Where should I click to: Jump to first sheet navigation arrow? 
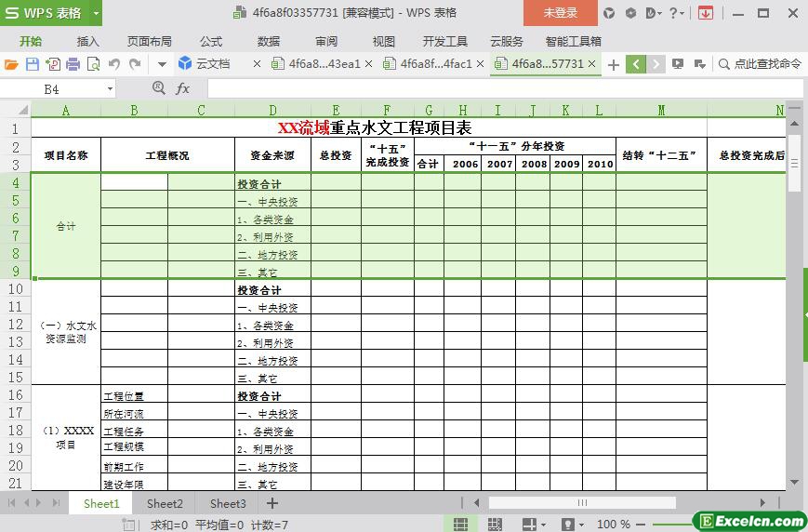[12, 502]
